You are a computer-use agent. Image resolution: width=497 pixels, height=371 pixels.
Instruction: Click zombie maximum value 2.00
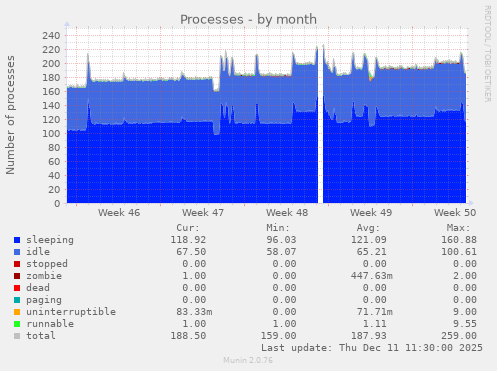[x=465, y=276]
